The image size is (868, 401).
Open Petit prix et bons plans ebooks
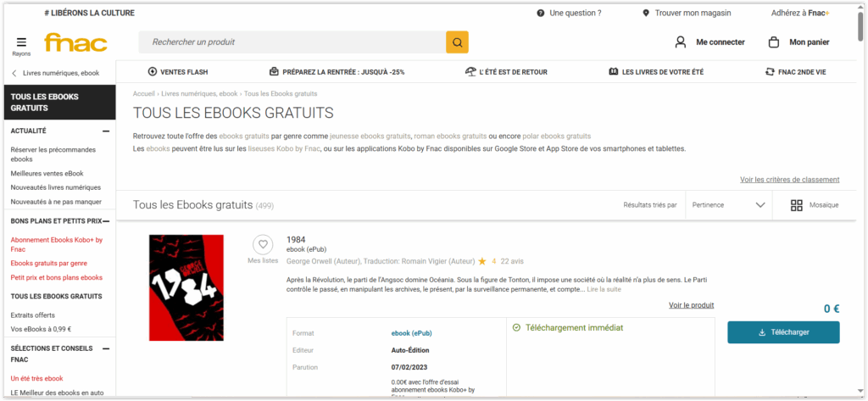pyautogui.click(x=57, y=277)
